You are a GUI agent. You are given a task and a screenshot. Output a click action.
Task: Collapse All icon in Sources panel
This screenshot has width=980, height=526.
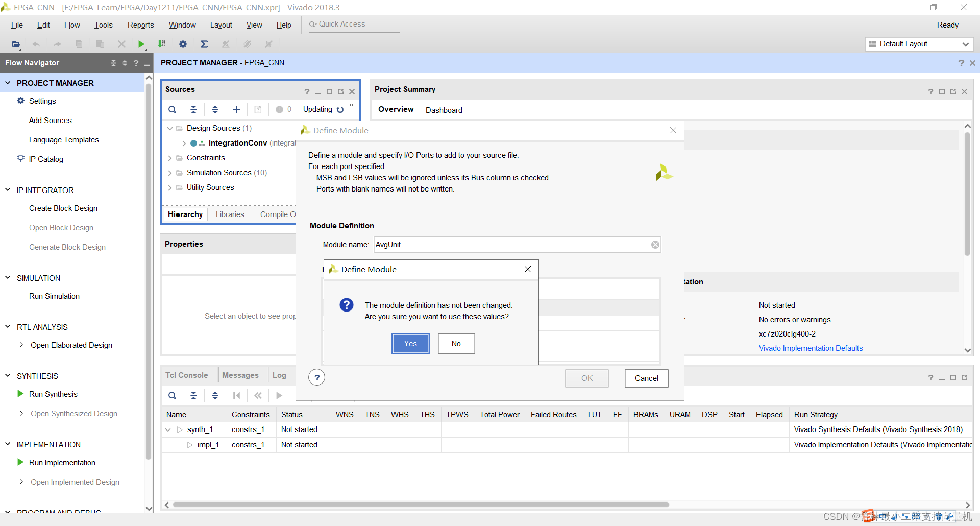pos(193,109)
